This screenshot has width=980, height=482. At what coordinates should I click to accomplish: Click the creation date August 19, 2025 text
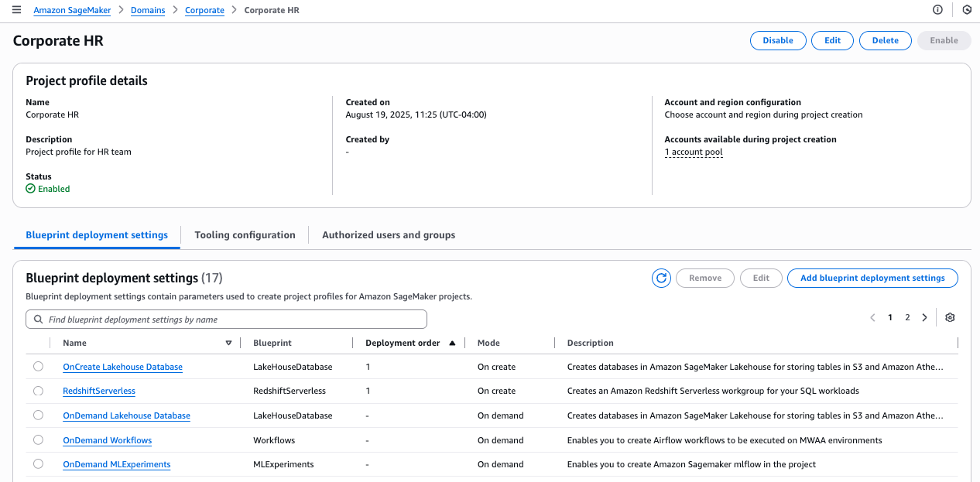(x=416, y=115)
